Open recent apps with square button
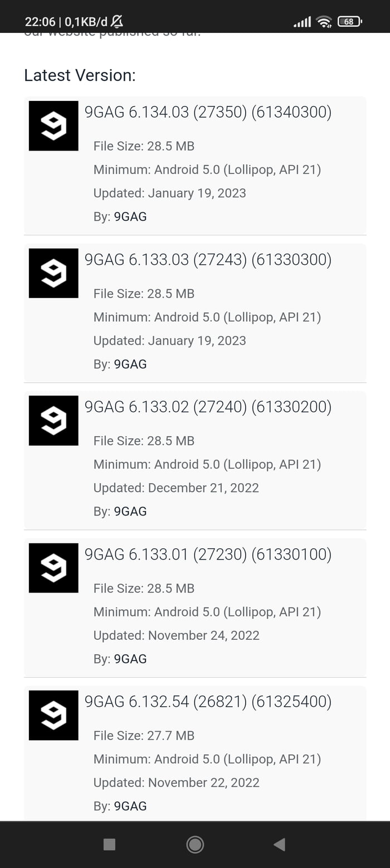 tap(109, 845)
